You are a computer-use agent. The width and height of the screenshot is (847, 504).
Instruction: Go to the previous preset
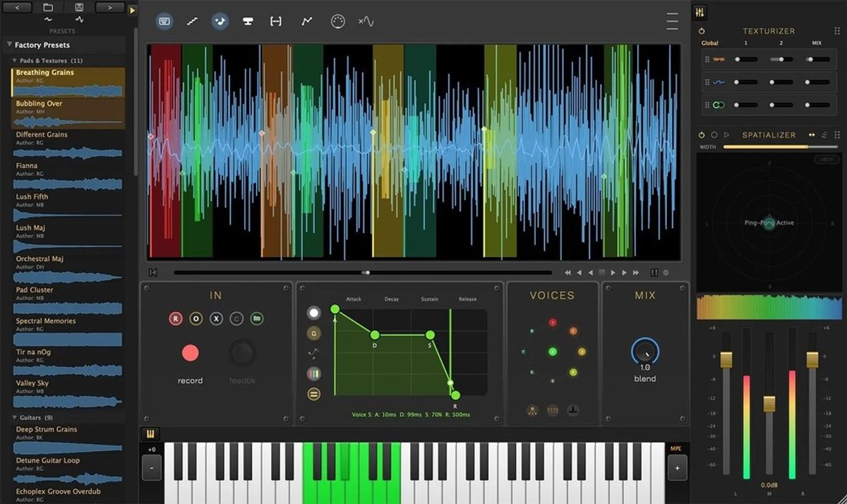(x=17, y=7)
